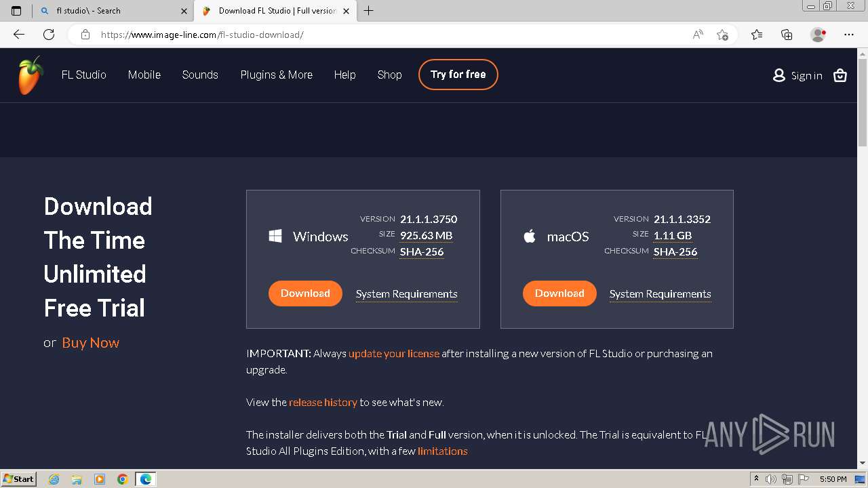Click the page vertical scrollbar thumb
This screenshot has height=488, width=868.
point(863,102)
